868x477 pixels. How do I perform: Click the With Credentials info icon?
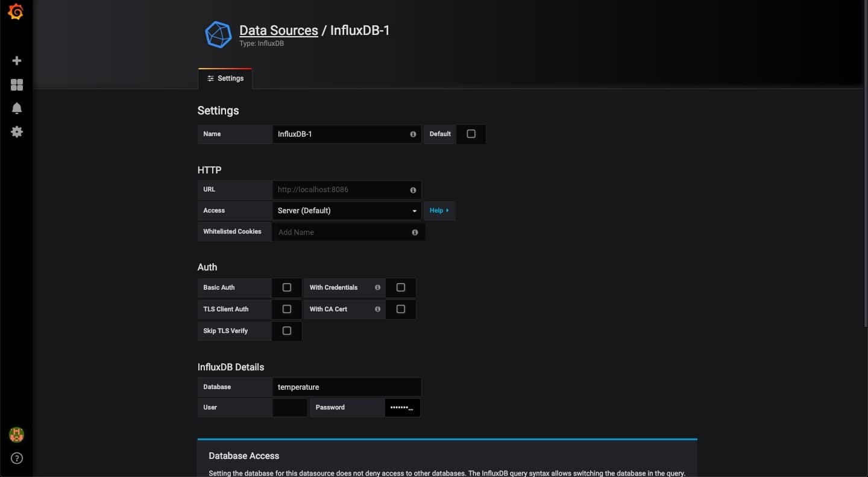coord(377,287)
